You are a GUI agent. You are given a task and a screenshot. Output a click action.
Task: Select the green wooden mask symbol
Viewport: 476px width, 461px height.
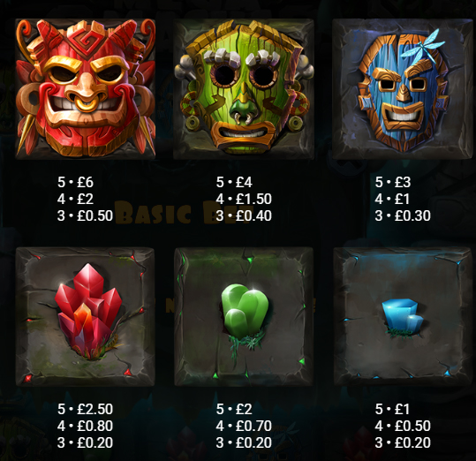pyautogui.click(x=244, y=89)
